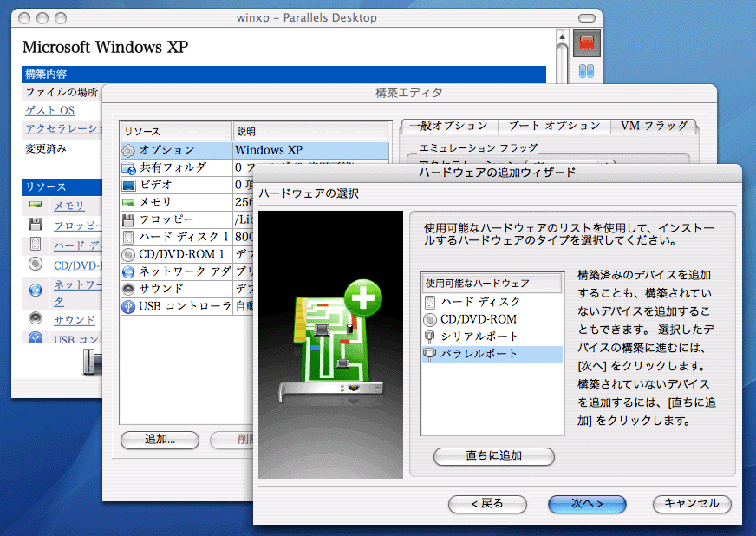This screenshot has width=756, height=536.
Task: Open the メモリ link in main window
Action: pos(69,206)
